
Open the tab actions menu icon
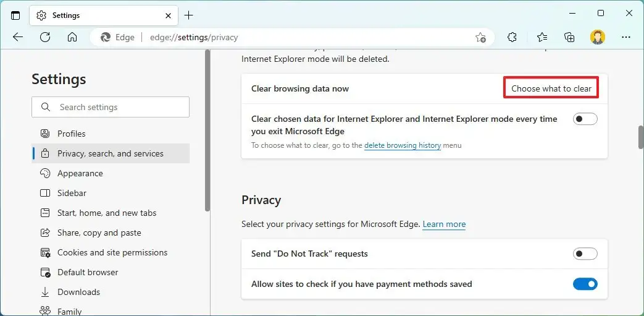15,15
